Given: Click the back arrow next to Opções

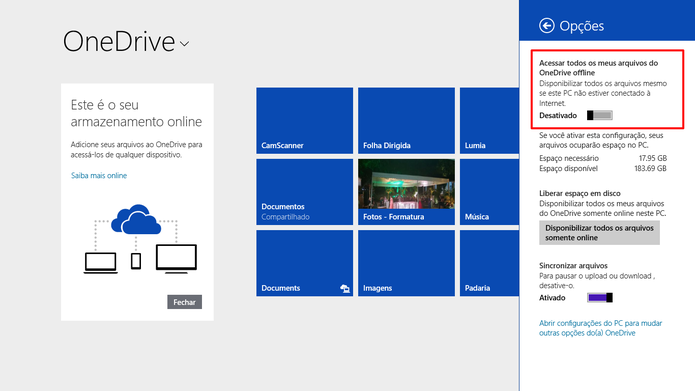Looking at the screenshot, I should pos(547,26).
